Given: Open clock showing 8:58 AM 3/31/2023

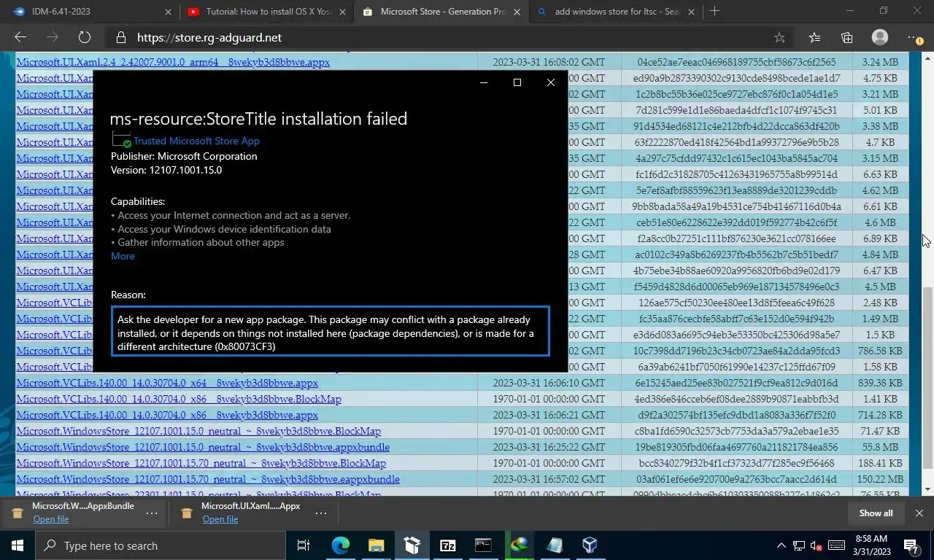Looking at the screenshot, I should click(871, 545).
